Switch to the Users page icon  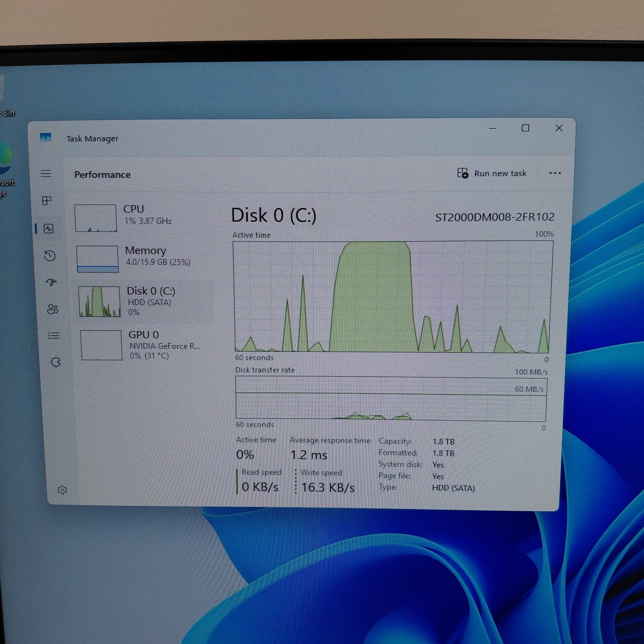pyautogui.click(x=53, y=309)
